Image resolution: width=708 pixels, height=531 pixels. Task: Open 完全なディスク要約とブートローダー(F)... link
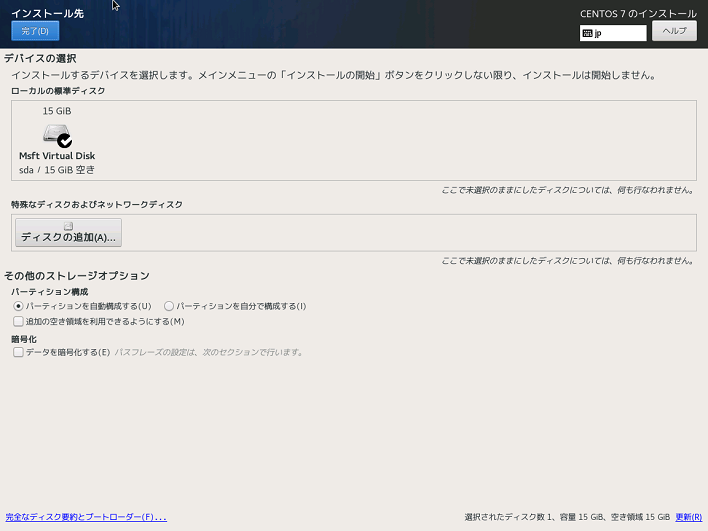(x=86, y=517)
